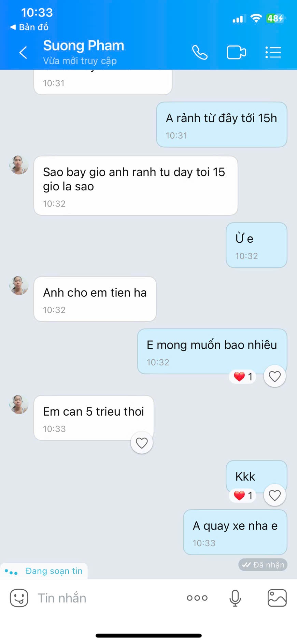
Task: Open Suong Pham's profile from header name
Action: [84, 46]
